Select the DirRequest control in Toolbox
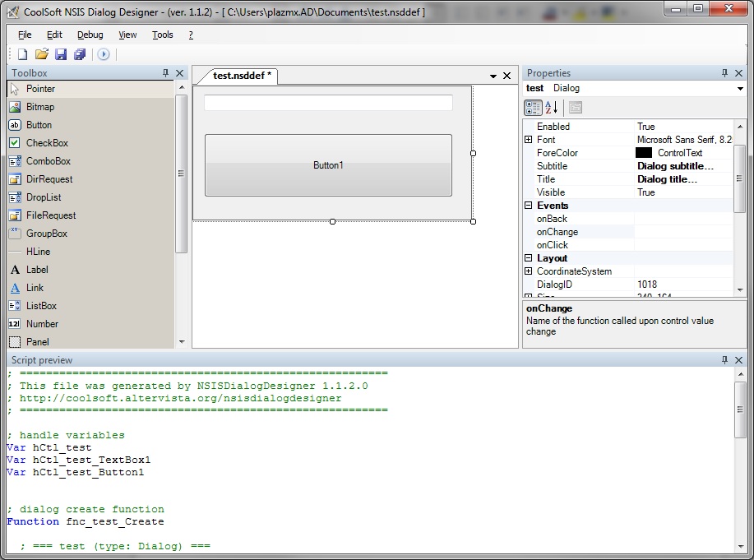754x560 pixels. point(91,179)
